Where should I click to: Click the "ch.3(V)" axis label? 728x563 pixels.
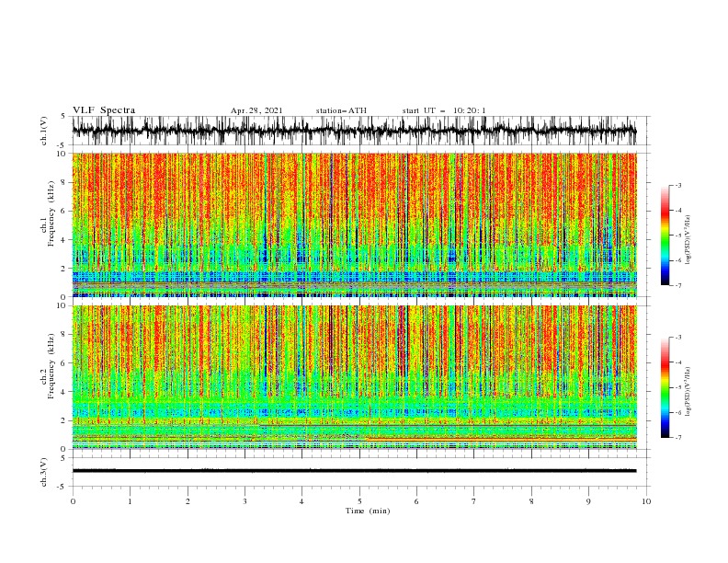point(44,472)
